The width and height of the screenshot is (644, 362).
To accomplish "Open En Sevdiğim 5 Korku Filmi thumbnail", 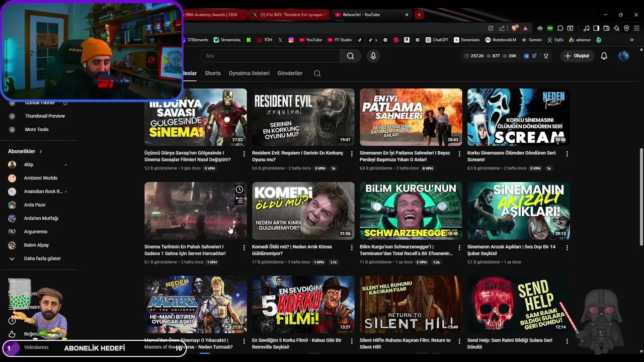I will (x=303, y=305).
